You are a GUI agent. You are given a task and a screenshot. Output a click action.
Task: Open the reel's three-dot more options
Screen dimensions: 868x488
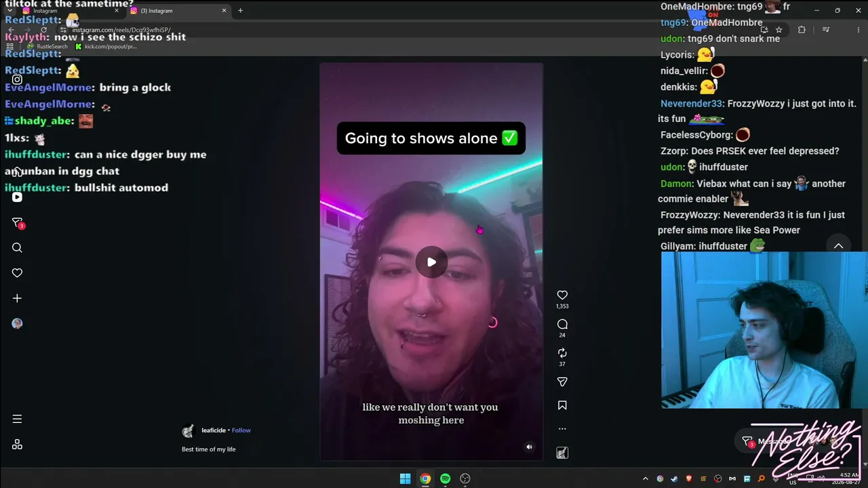click(x=562, y=428)
